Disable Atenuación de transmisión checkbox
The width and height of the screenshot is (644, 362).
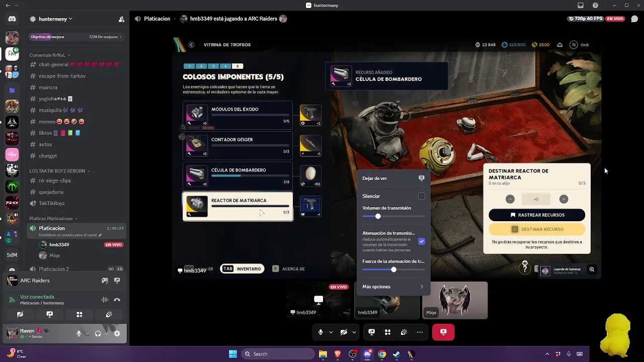[422, 241]
